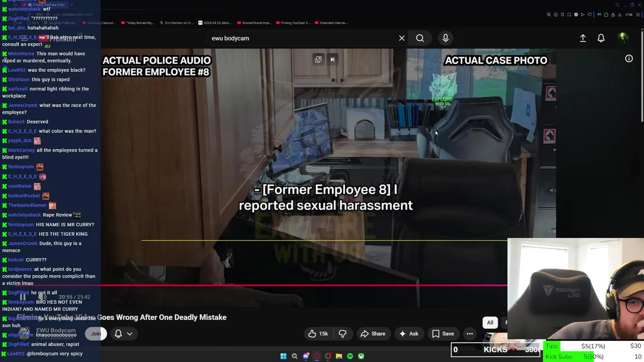This screenshot has width=644, height=362.
Task: Open the browser downloads icon
Action: (619, 15)
